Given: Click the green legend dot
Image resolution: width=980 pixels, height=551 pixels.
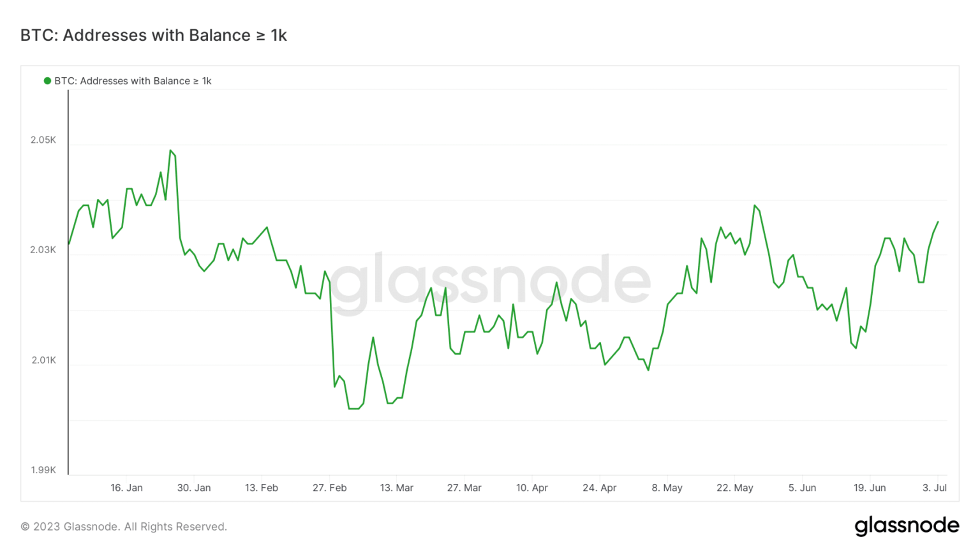Looking at the screenshot, I should coord(47,81).
